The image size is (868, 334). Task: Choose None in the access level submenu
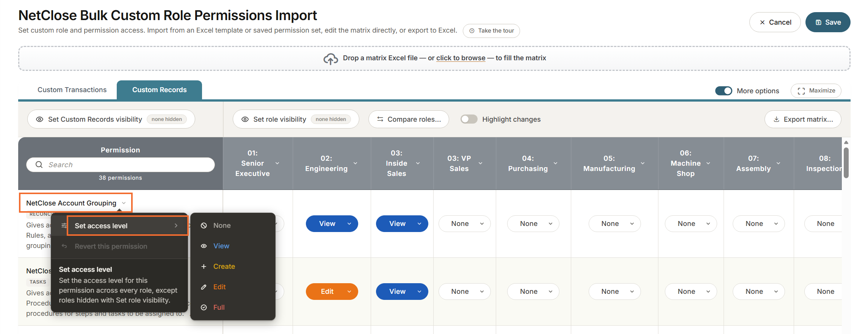[x=233, y=226]
